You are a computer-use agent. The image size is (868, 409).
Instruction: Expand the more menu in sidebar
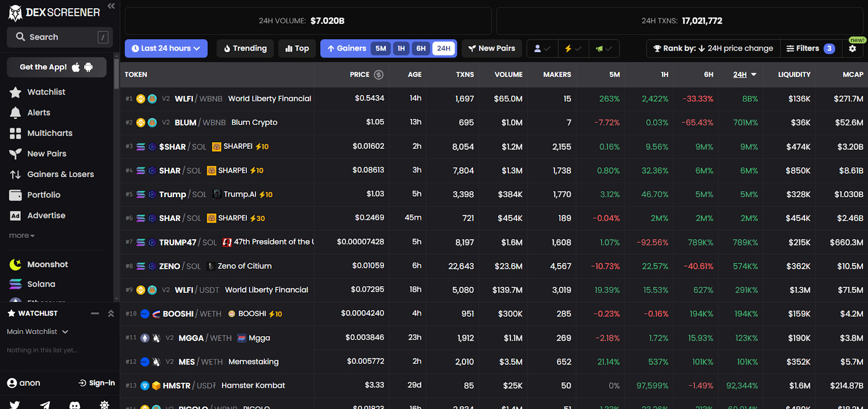tap(22, 236)
